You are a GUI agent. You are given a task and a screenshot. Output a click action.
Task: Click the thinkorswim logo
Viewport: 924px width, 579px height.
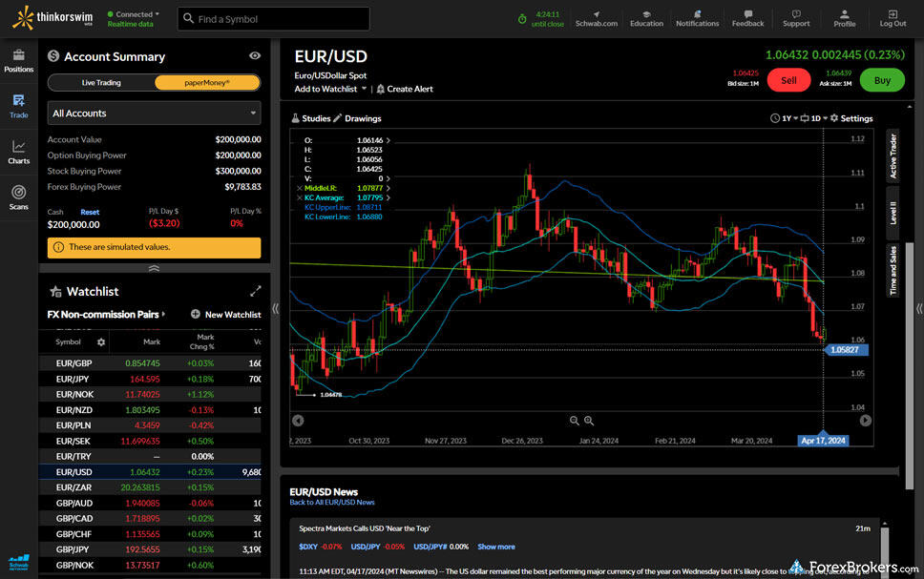coord(52,18)
